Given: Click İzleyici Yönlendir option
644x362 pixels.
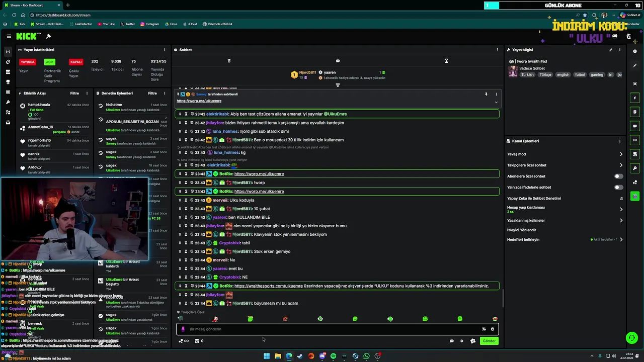Looking at the screenshot, I should point(522,230).
